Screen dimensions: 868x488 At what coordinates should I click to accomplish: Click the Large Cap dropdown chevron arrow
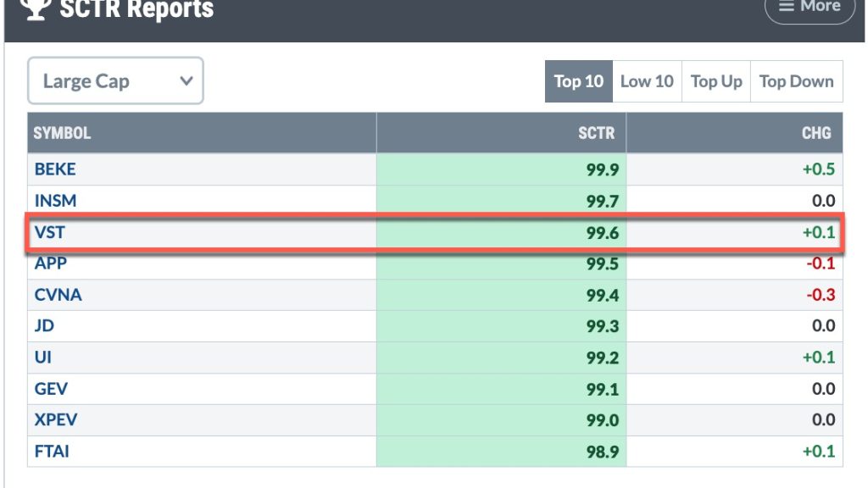(x=186, y=81)
